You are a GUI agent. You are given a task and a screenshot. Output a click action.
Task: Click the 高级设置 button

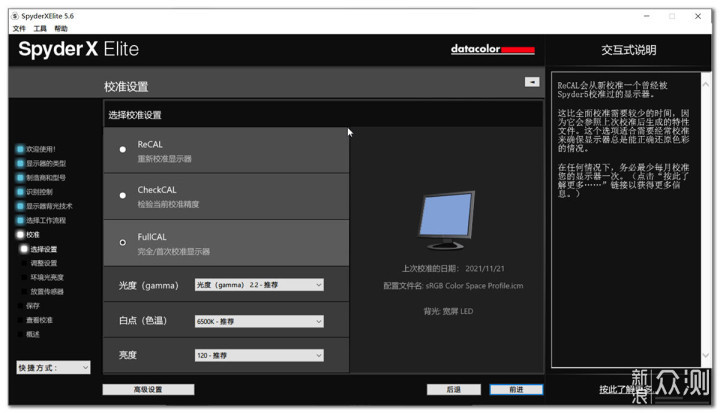148,389
